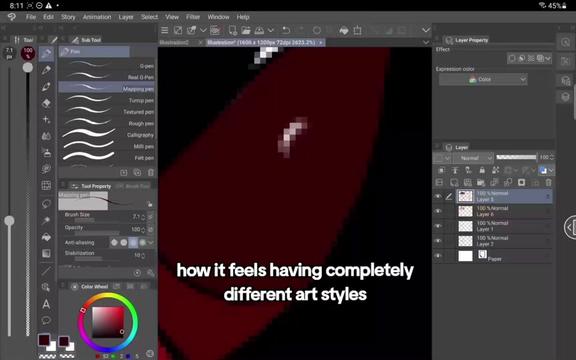The width and height of the screenshot is (576, 360).
Task: Hide Layer 6 via eye icon
Action: tap(438, 211)
